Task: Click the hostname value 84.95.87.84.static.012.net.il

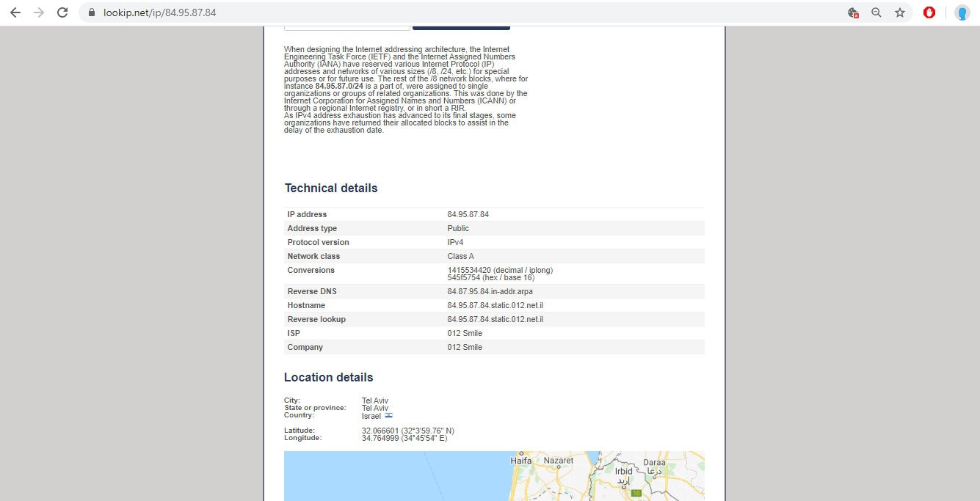Action: (x=495, y=305)
